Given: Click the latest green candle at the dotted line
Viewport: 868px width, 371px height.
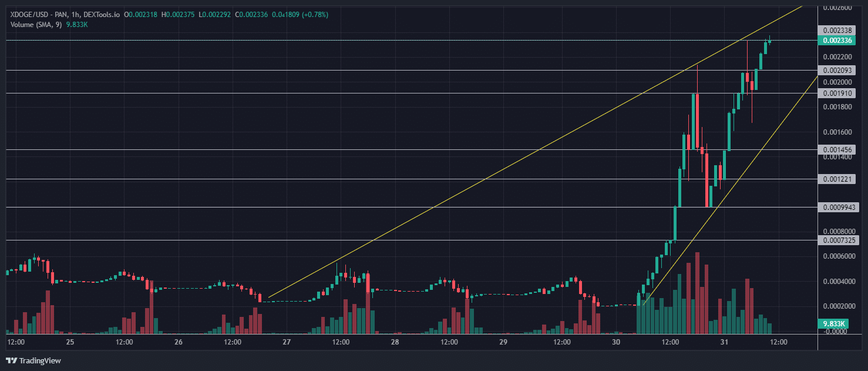Looking at the screenshot, I should coord(769,41).
